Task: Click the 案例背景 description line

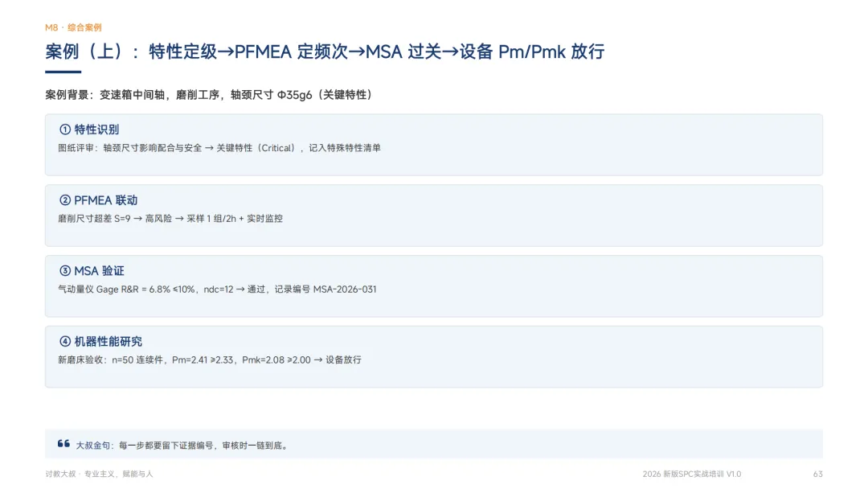Action: point(210,95)
